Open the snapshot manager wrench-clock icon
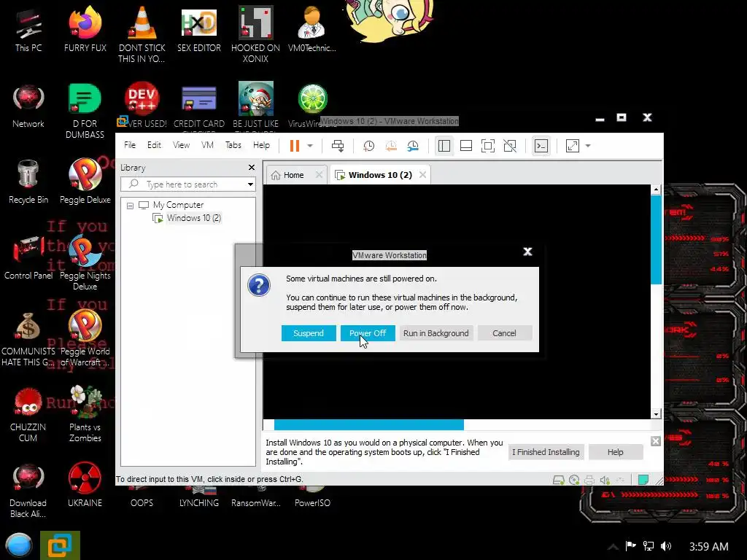 click(413, 146)
